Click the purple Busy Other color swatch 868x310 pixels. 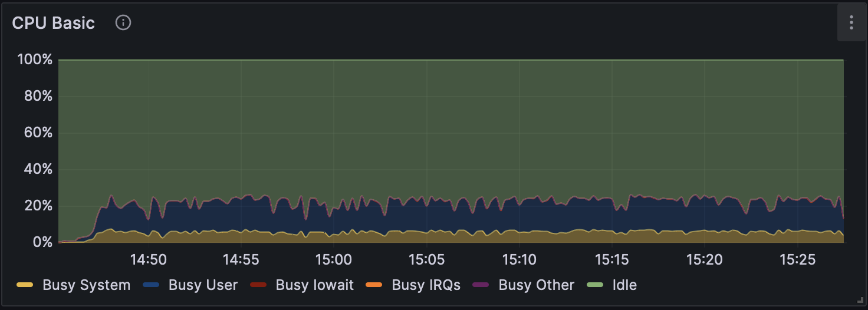coord(481,285)
